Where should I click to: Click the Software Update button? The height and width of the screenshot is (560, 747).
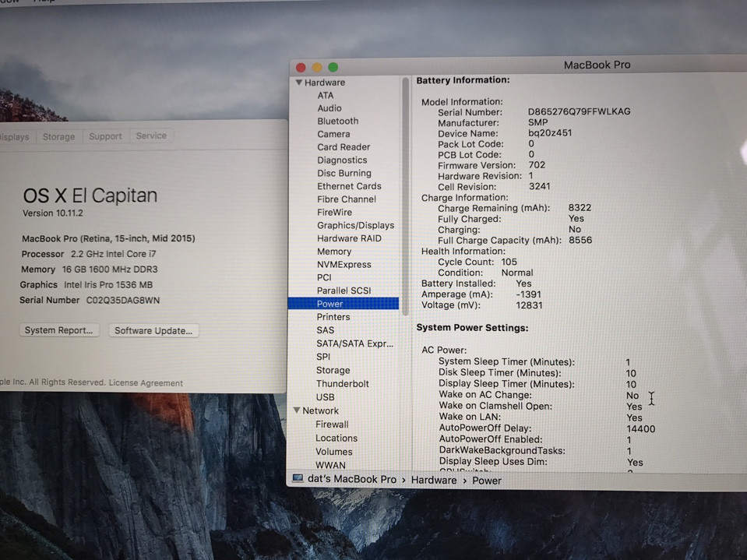[x=153, y=330]
